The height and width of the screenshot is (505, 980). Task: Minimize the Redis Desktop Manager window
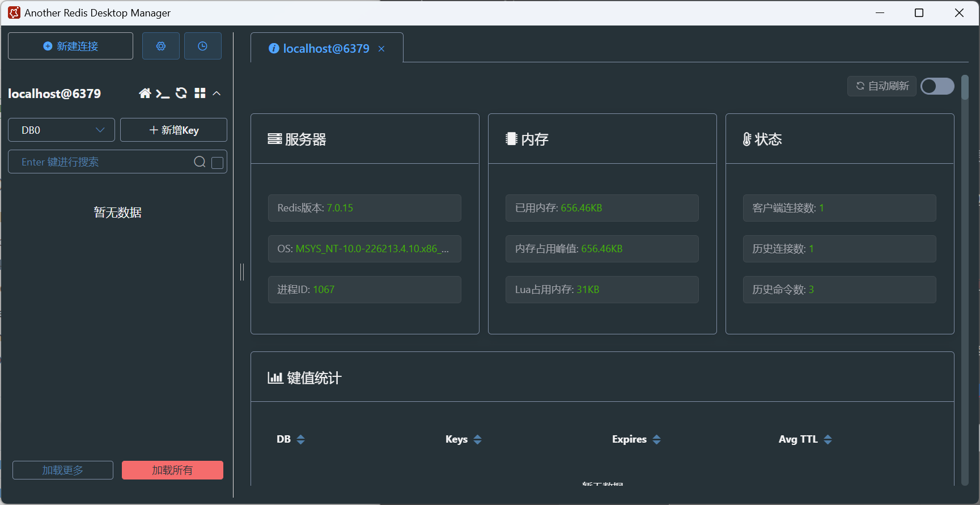(x=880, y=12)
